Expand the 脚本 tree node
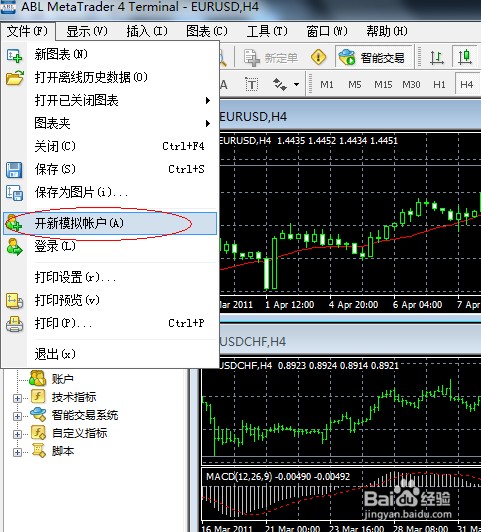Screen dimensions: 481x532 17,452
